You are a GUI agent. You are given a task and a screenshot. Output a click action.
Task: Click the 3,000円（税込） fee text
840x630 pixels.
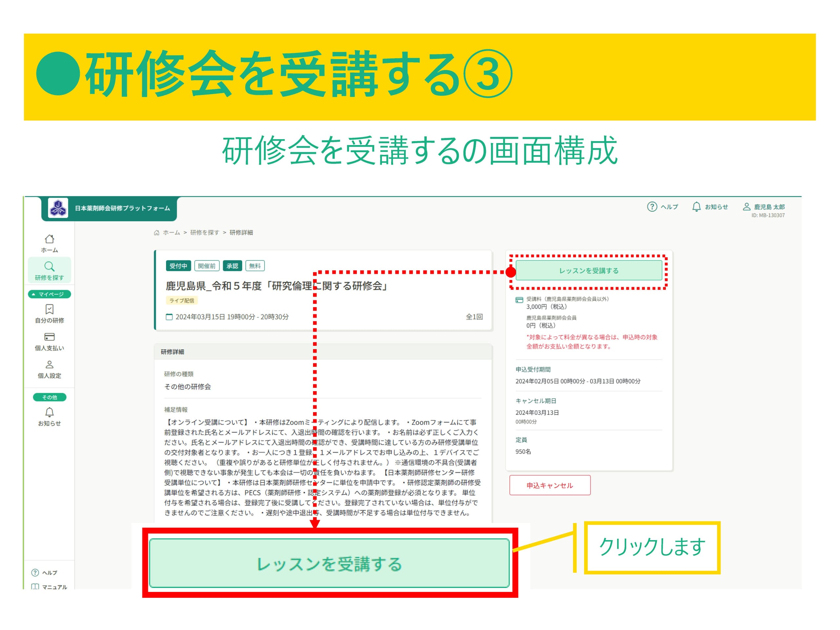click(546, 306)
